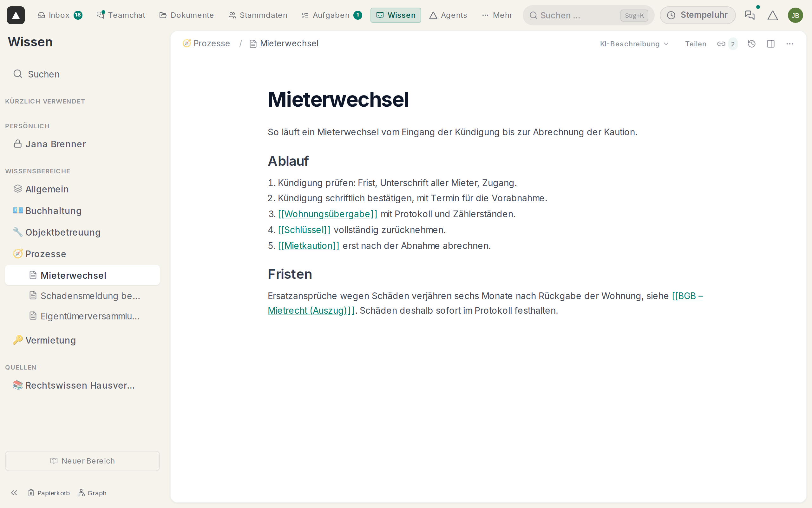This screenshot has width=812, height=508.
Task: Click the Suchen magnifier in sidebar
Action: click(18, 74)
